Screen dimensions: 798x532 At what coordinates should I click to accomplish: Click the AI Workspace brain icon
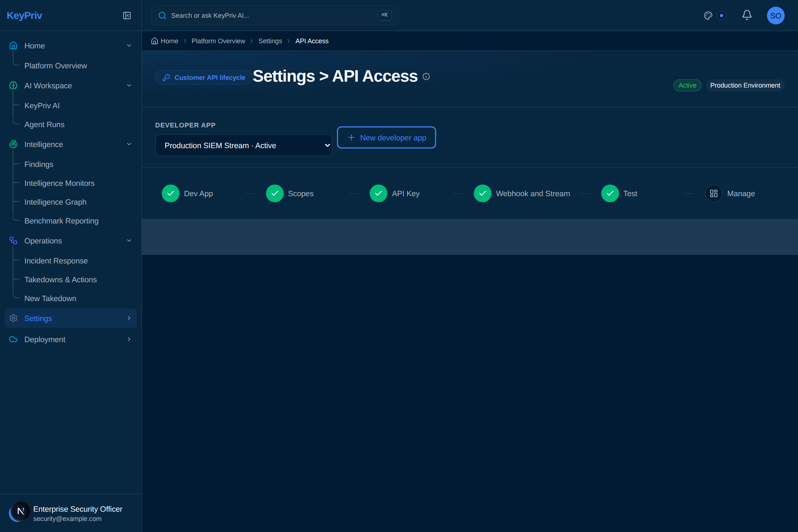(13, 85)
